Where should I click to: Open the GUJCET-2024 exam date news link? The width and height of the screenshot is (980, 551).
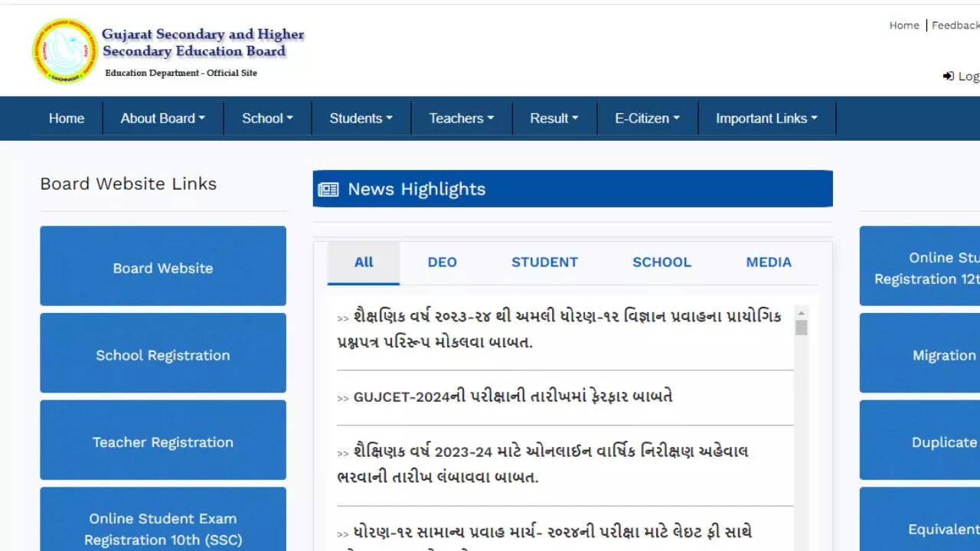coord(512,397)
